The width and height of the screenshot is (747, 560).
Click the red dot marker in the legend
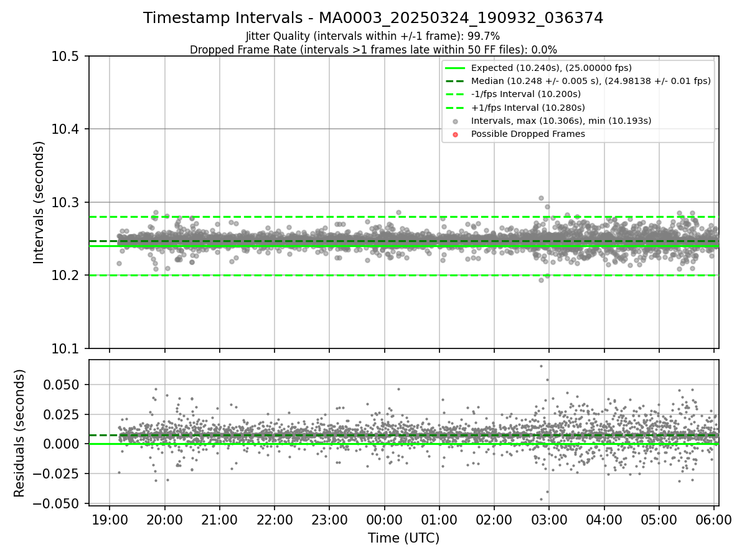[456, 134]
